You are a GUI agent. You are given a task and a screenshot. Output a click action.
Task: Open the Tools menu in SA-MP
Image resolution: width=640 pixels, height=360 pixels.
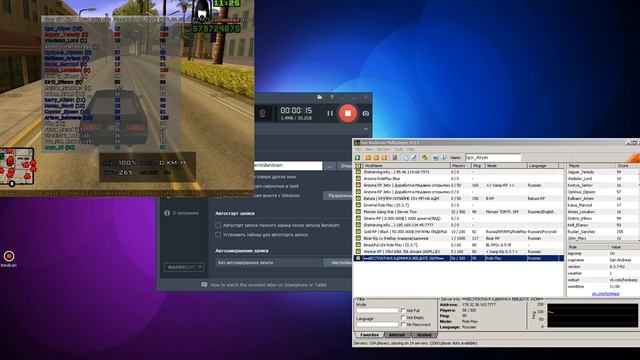[x=398, y=149]
